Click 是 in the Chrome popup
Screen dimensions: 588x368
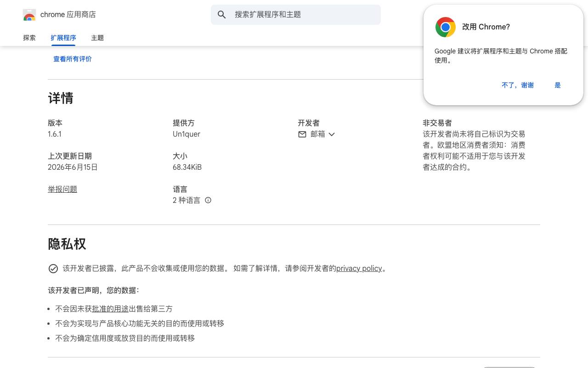click(558, 85)
